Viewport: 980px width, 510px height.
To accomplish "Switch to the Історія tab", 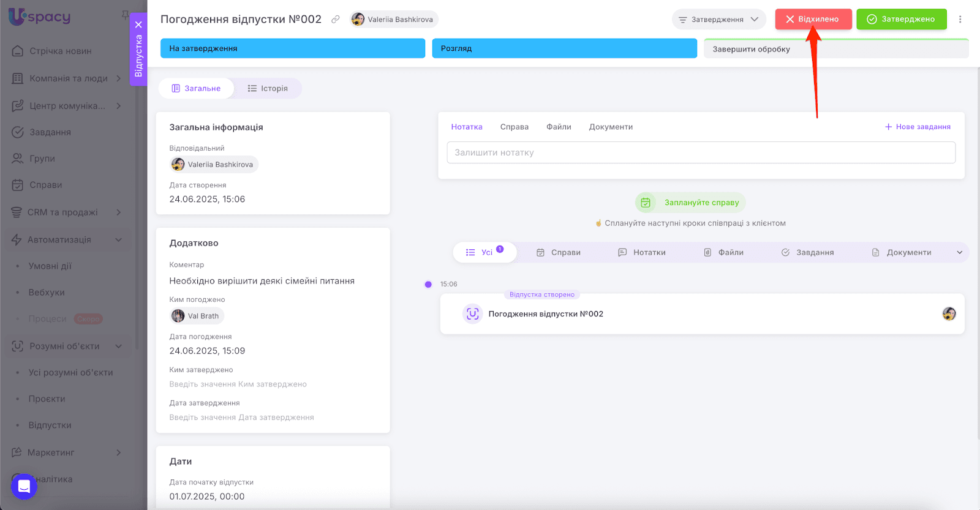I will click(x=268, y=88).
